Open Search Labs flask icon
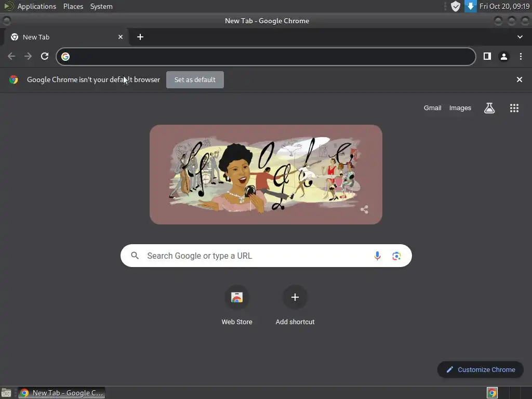The image size is (532, 399). pos(489,108)
